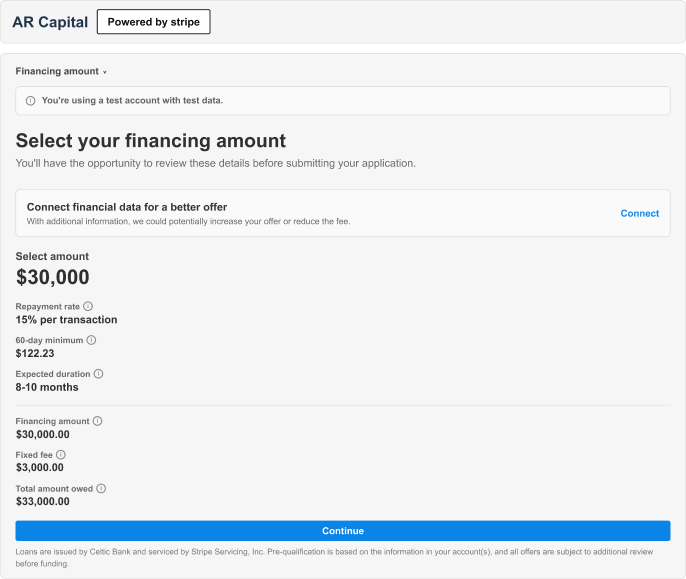Click the Total amount owed info icon

tap(101, 488)
